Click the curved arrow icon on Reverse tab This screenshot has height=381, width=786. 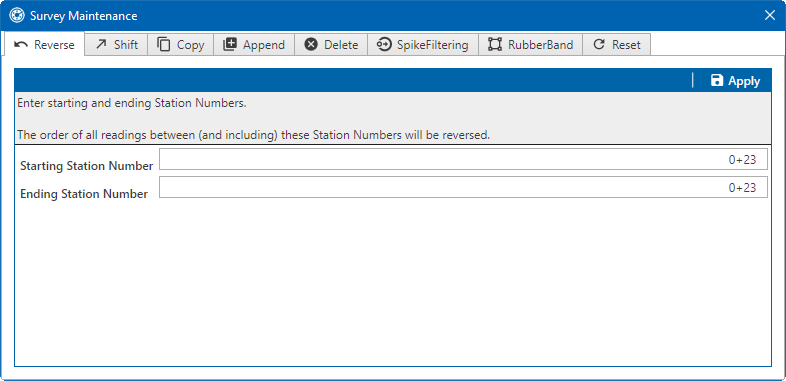pyautogui.click(x=21, y=45)
